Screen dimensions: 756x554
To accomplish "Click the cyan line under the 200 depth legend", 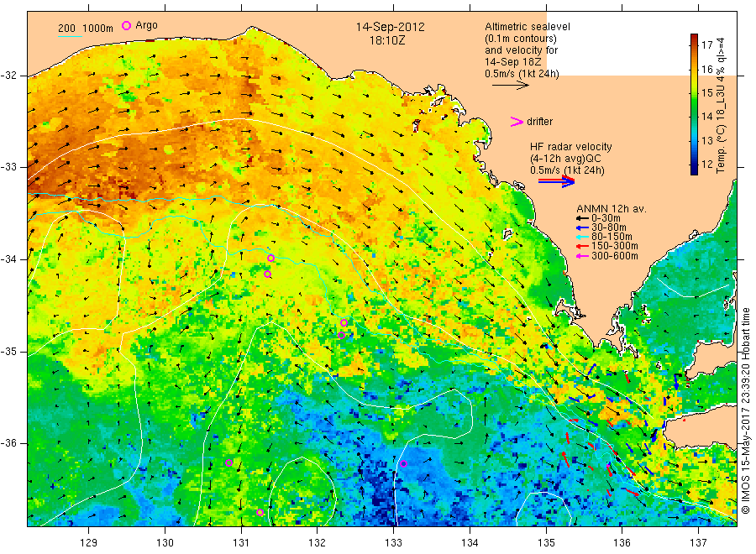I will 70,36.
